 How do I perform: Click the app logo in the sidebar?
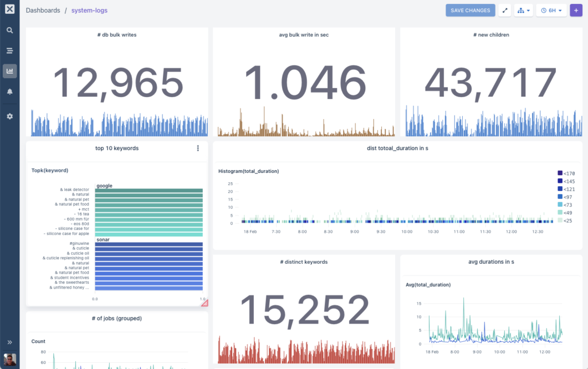coord(10,10)
